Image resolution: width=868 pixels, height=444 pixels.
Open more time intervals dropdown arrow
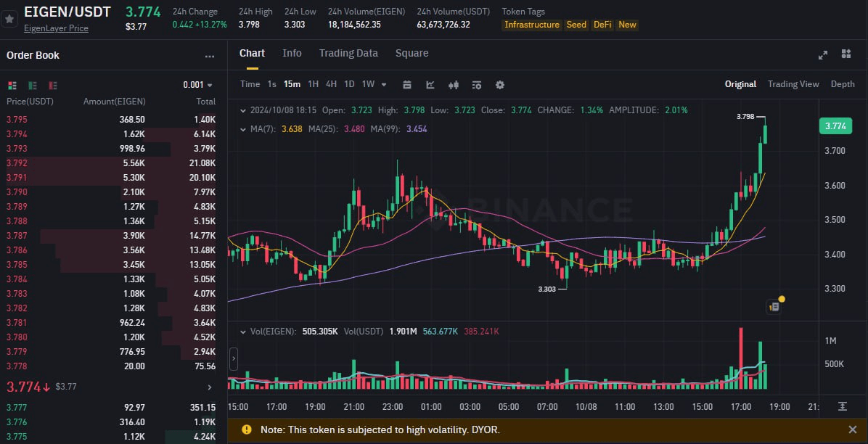point(384,85)
